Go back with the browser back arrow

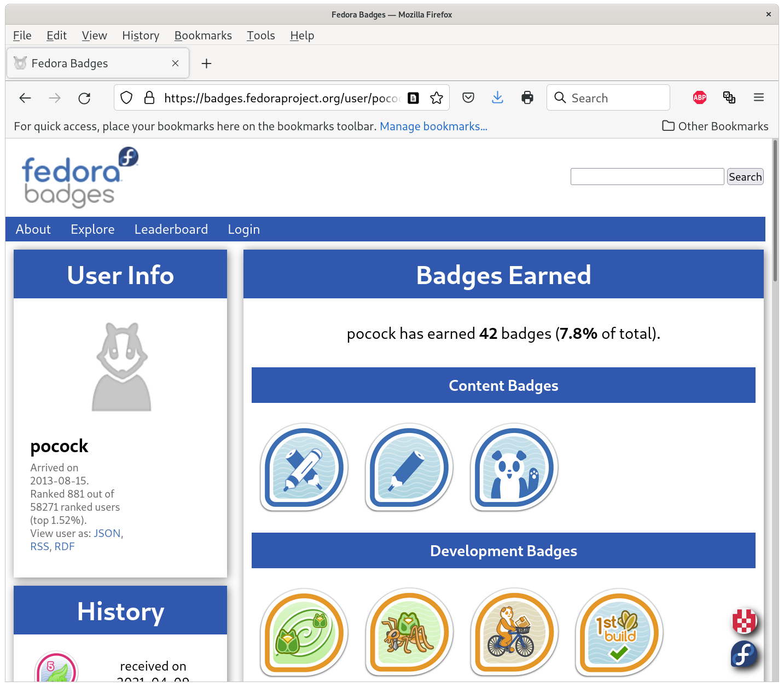click(25, 98)
